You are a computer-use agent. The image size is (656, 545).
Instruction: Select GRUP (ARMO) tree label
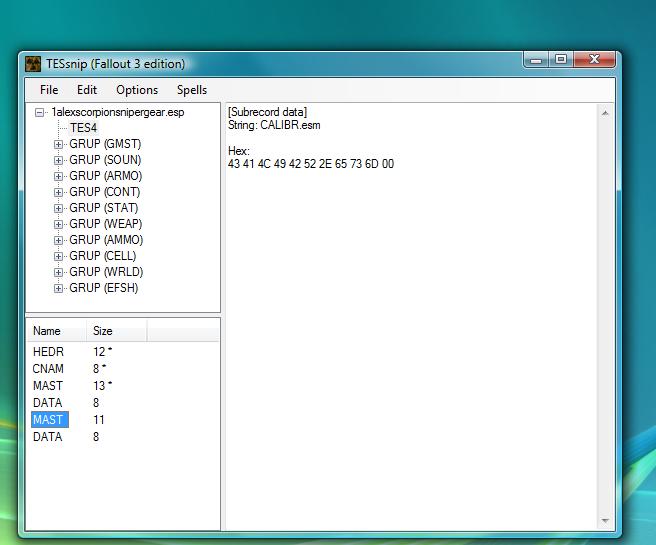[105, 176]
